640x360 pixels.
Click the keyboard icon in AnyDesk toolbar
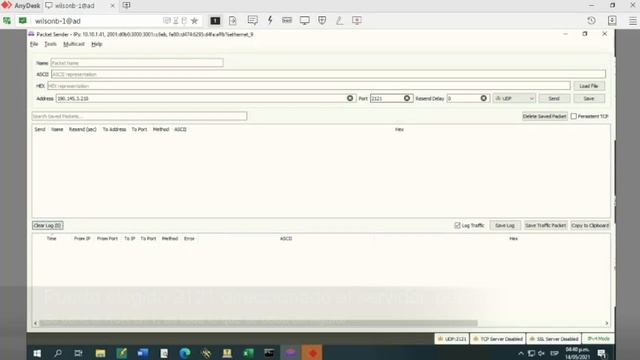pos(287,20)
